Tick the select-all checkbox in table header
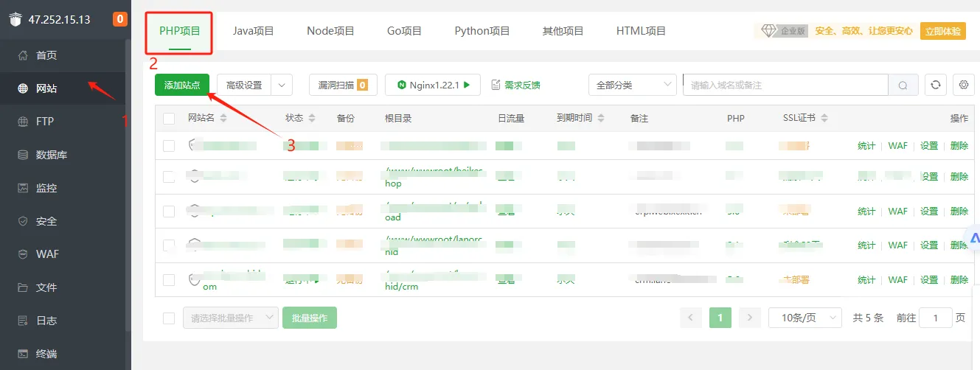 pyautogui.click(x=169, y=118)
